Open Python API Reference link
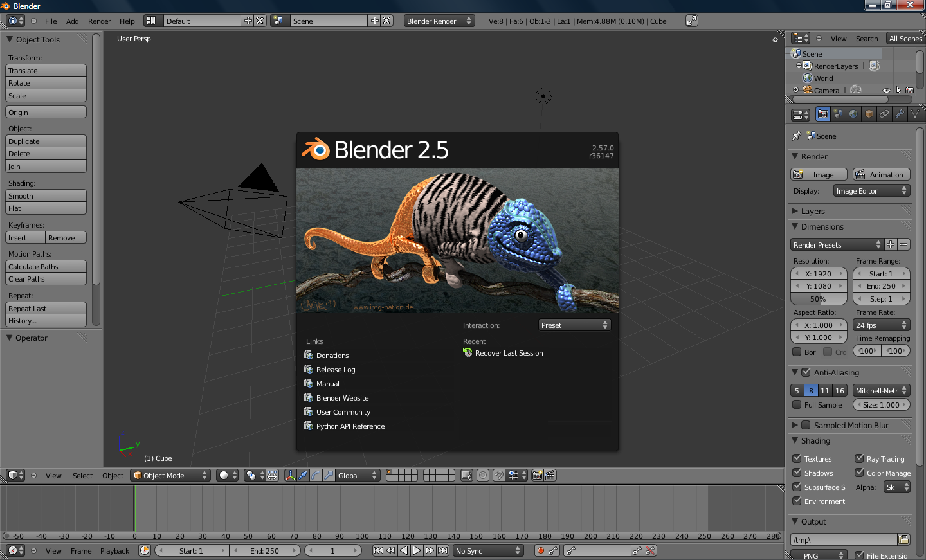 (x=344, y=426)
